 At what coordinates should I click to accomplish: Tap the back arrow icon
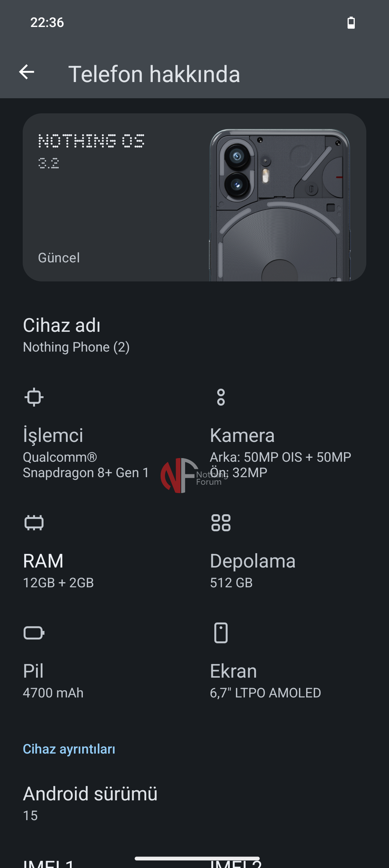tap(27, 72)
